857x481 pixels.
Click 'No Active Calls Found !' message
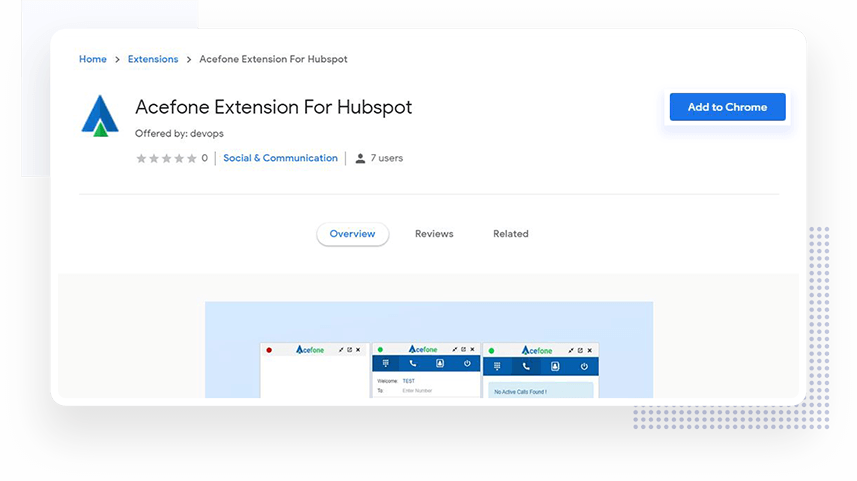[520, 392]
